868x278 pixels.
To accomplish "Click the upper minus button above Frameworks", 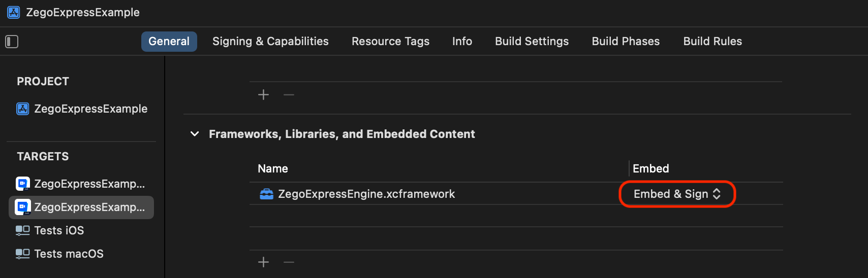I will [x=289, y=94].
